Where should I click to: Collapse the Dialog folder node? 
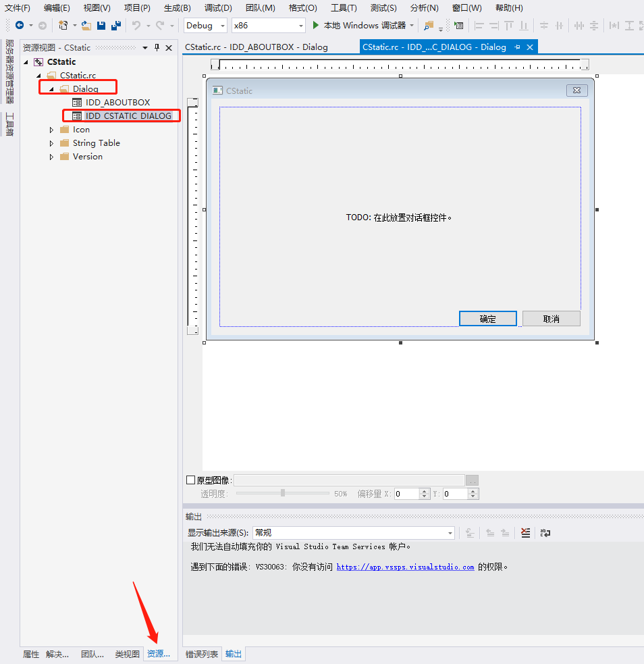click(x=51, y=89)
